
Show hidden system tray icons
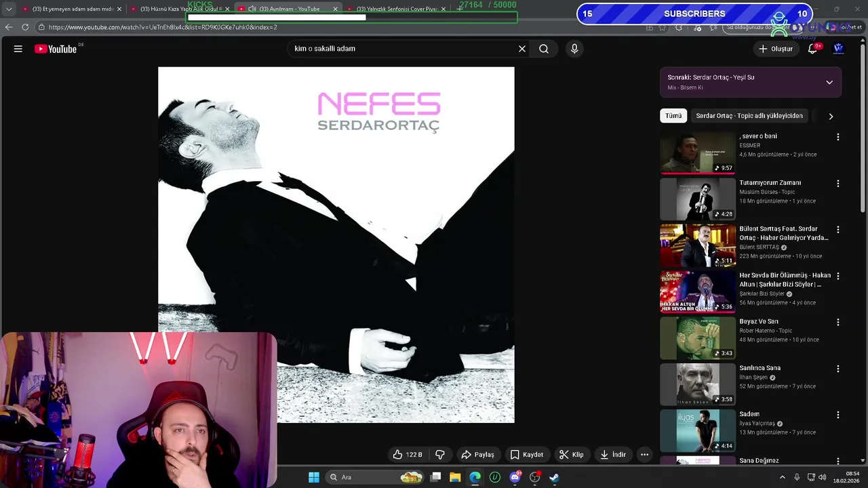782,477
